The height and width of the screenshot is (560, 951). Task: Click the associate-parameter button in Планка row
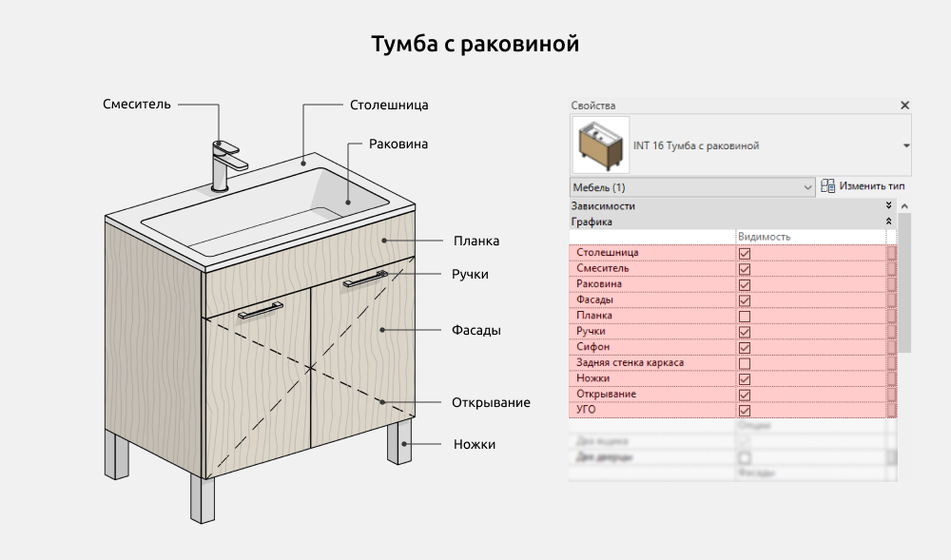892,316
